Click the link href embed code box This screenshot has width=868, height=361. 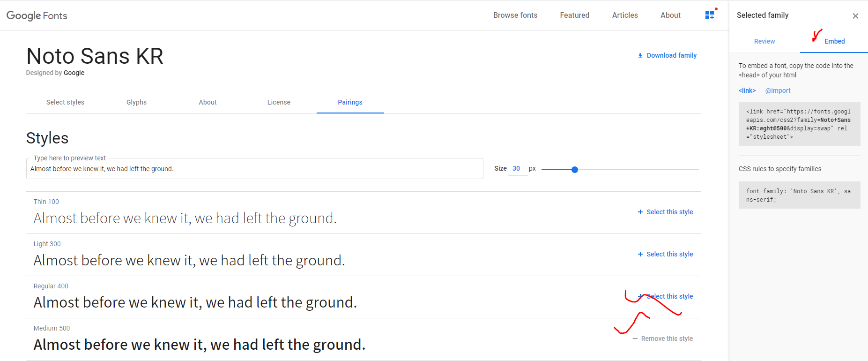point(799,124)
